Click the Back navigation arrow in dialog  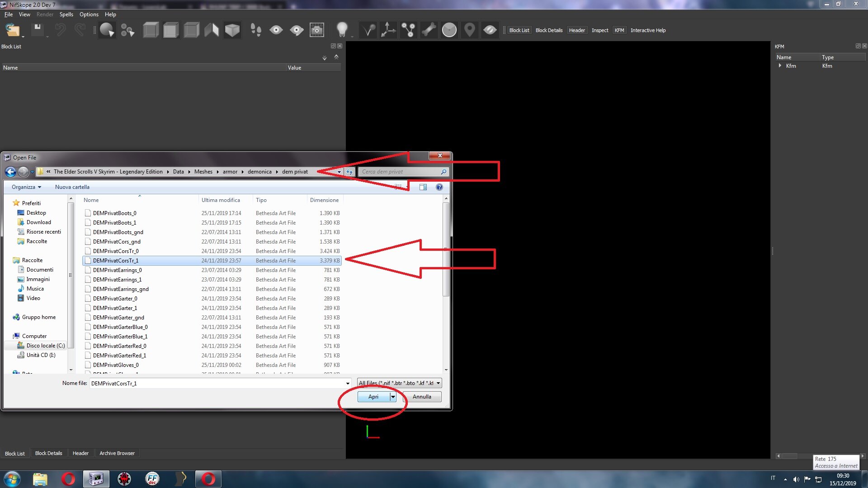click(x=10, y=172)
